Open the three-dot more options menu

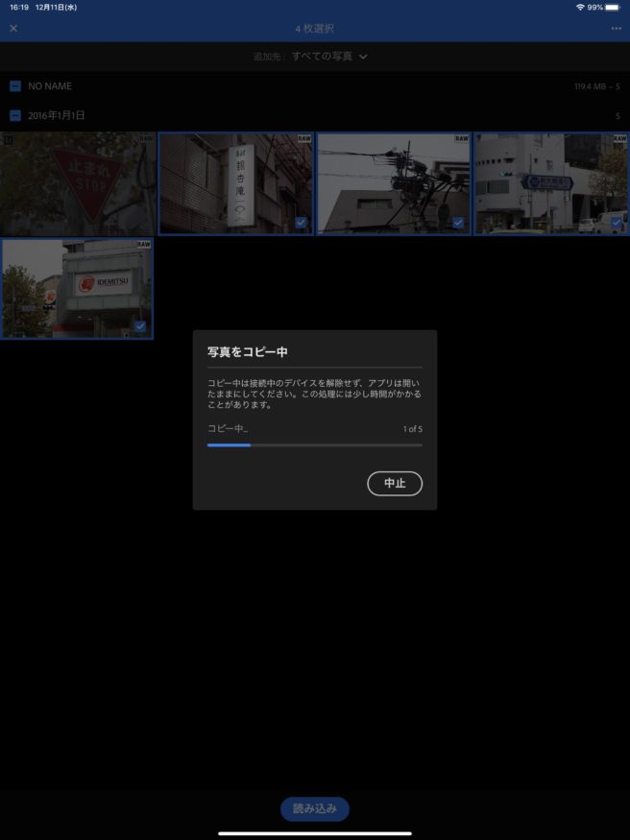pos(616,29)
